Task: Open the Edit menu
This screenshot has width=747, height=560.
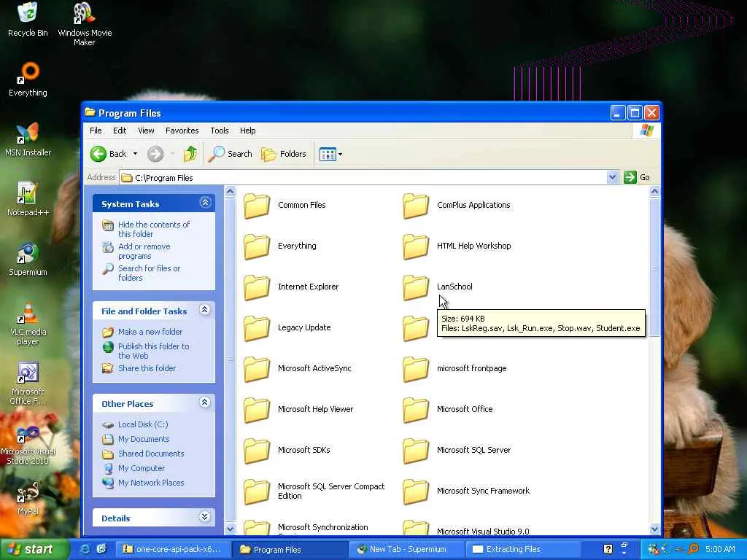Action: pyautogui.click(x=120, y=131)
